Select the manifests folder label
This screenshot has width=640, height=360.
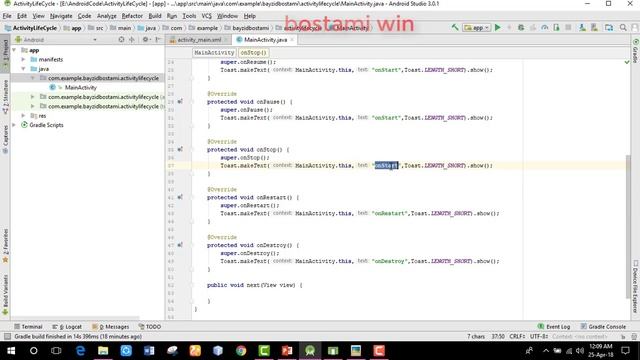tap(51, 59)
